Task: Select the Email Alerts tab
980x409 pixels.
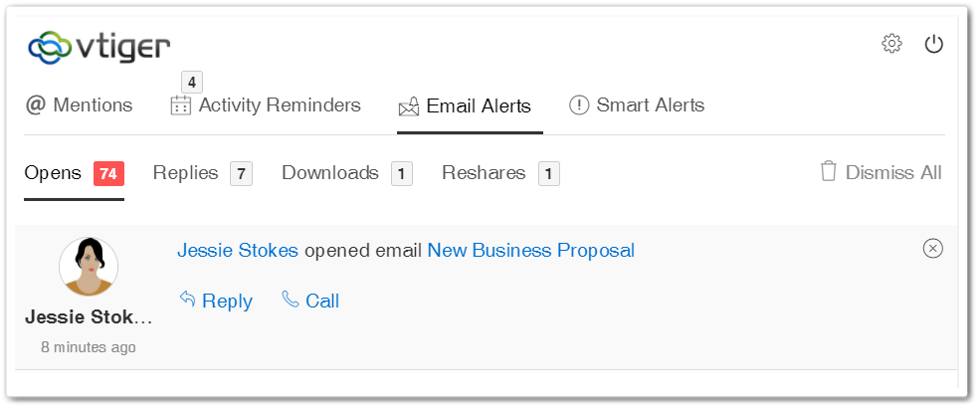Action: click(465, 106)
